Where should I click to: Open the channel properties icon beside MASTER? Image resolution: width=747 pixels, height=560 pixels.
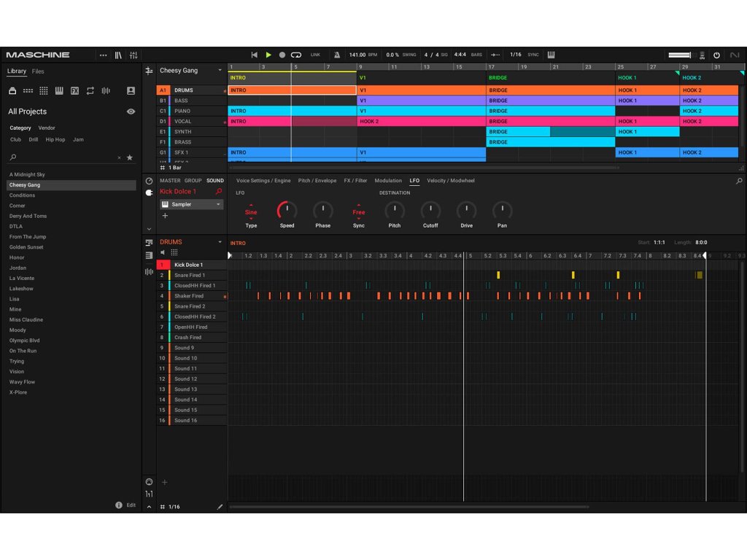click(x=149, y=181)
